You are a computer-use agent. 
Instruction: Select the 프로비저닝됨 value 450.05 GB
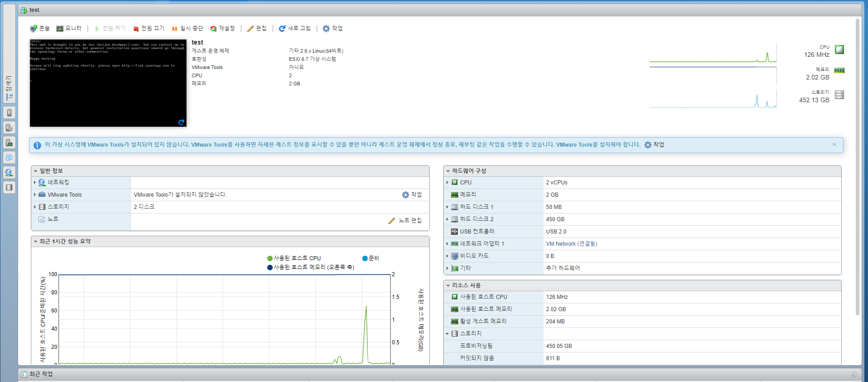[559, 346]
